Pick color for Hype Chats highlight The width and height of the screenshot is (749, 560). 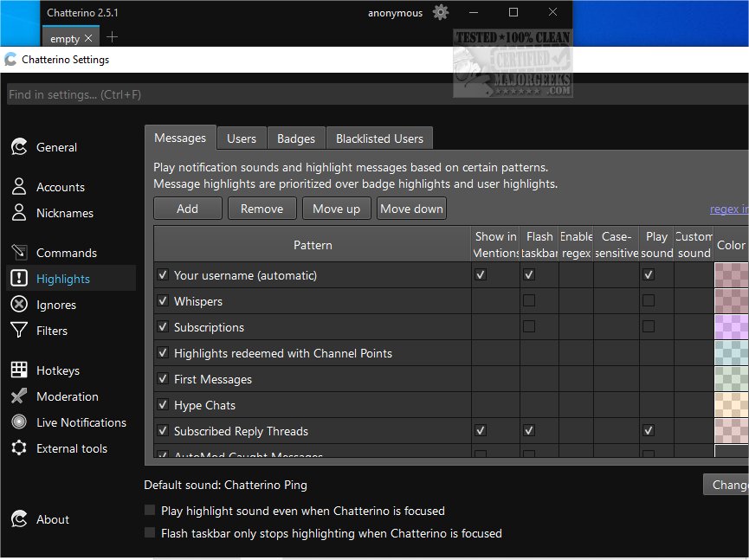pyautogui.click(x=732, y=405)
